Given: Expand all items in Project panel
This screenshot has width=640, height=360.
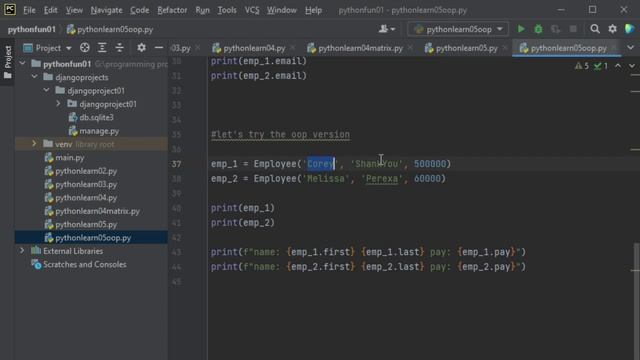Looking at the screenshot, I should pos(102,48).
